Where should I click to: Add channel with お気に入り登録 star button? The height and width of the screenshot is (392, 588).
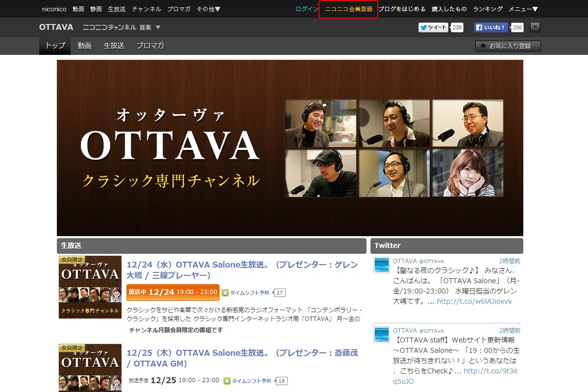click(508, 46)
